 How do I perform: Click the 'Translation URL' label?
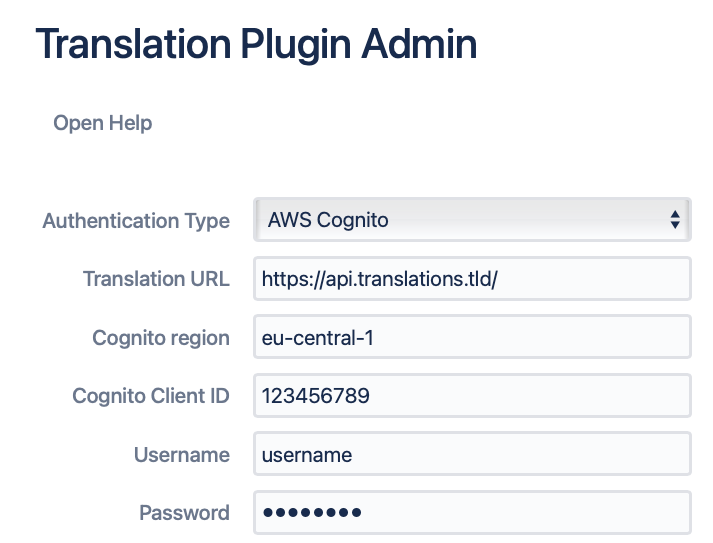pyautogui.click(x=156, y=279)
